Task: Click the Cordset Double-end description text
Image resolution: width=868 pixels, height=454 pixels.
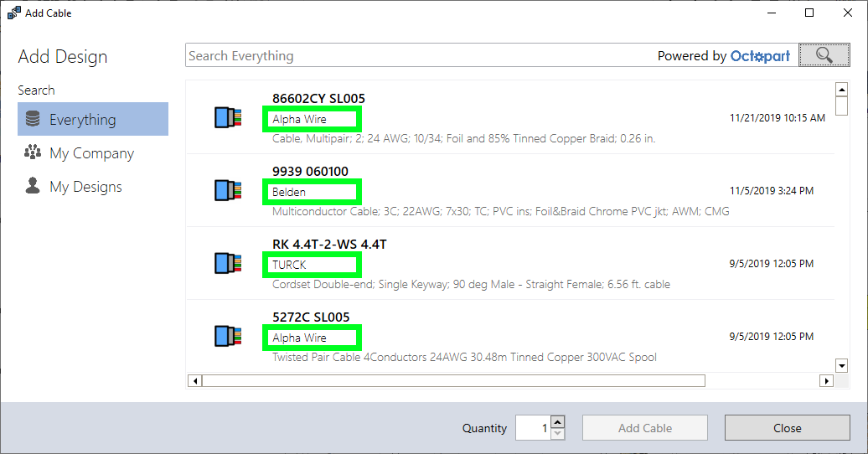Action: [x=471, y=285]
